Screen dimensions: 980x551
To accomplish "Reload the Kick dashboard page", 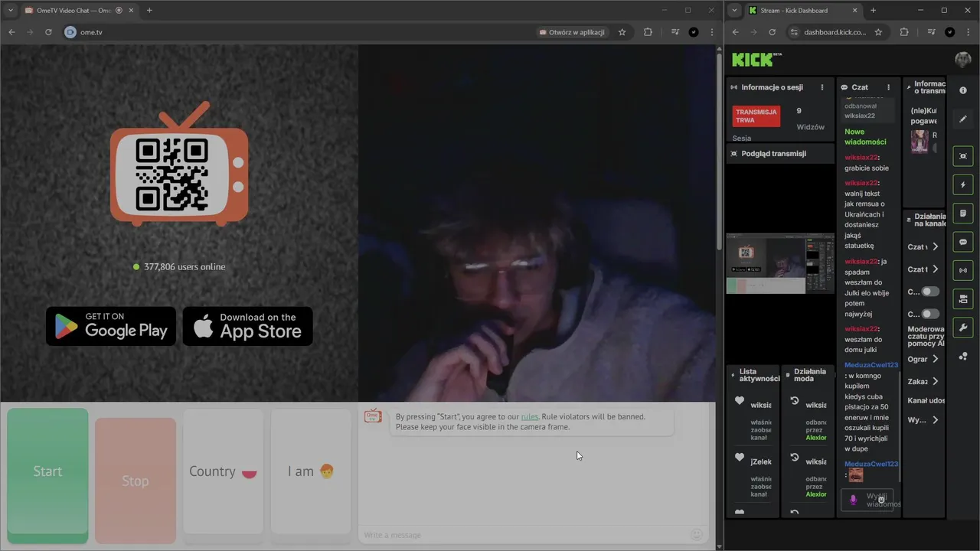I will (772, 32).
